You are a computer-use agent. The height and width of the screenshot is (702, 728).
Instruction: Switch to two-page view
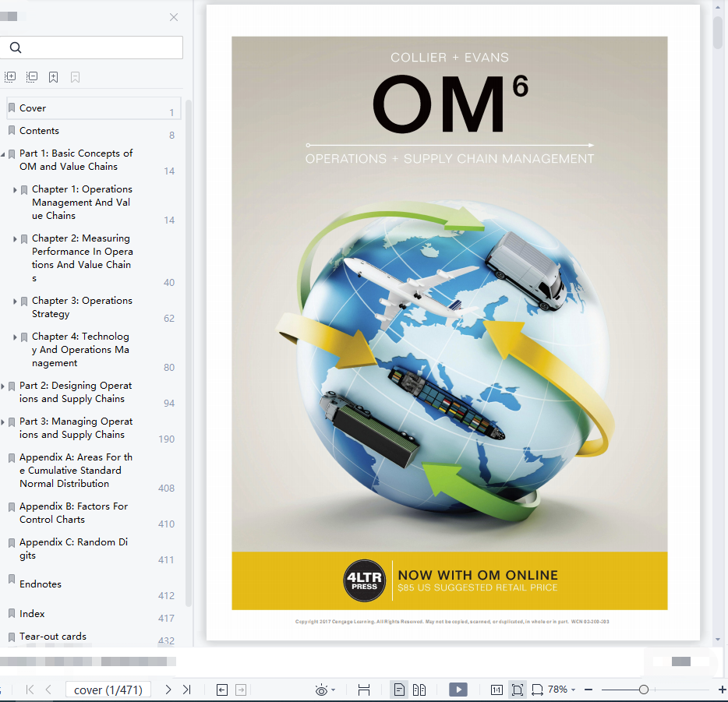pyautogui.click(x=419, y=690)
